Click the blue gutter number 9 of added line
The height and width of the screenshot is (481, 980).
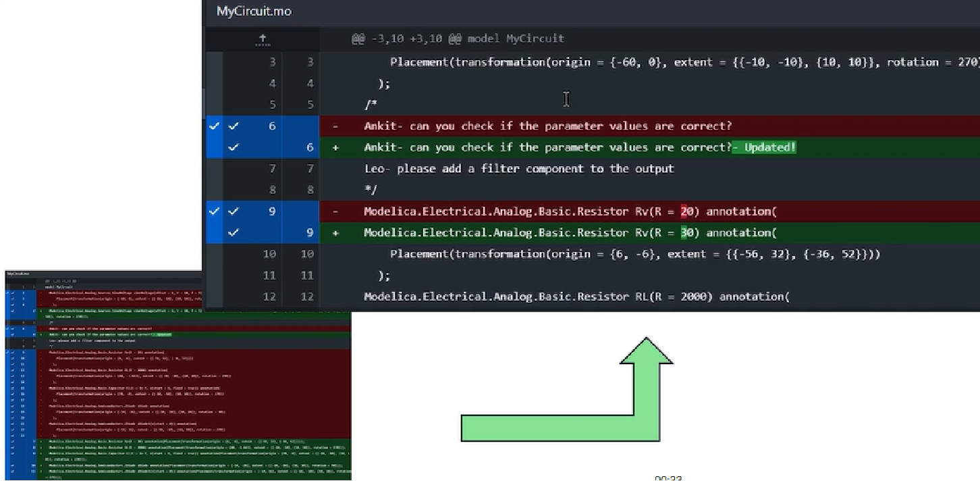[x=310, y=232]
